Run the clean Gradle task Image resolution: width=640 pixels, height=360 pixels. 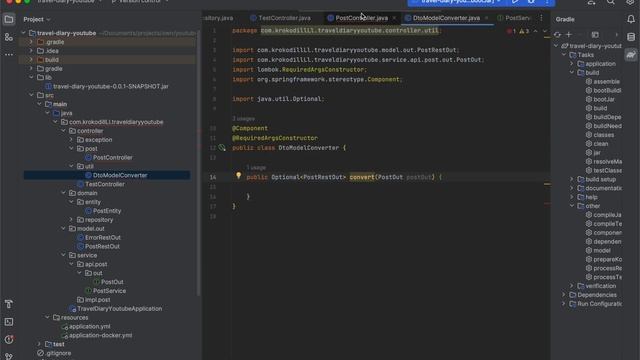coord(597,144)
